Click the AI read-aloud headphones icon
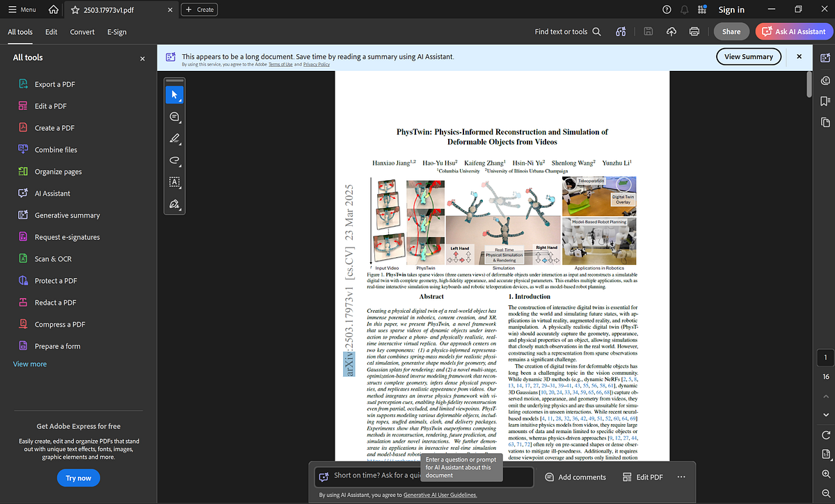Image resolution: width=835 pixels, height=504 pixels. [x=621, y=31]
